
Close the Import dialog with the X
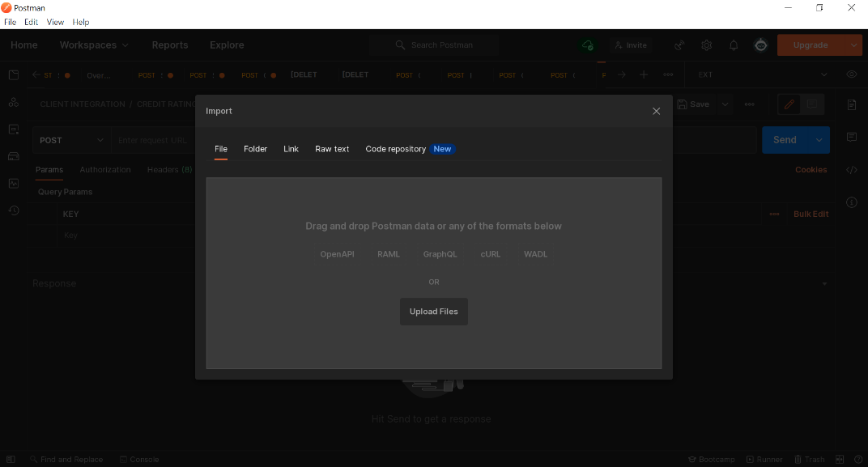[656, 111]
